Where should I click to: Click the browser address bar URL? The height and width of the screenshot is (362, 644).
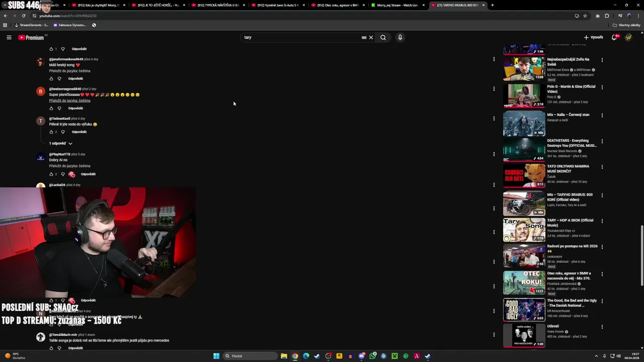point(68,16)
